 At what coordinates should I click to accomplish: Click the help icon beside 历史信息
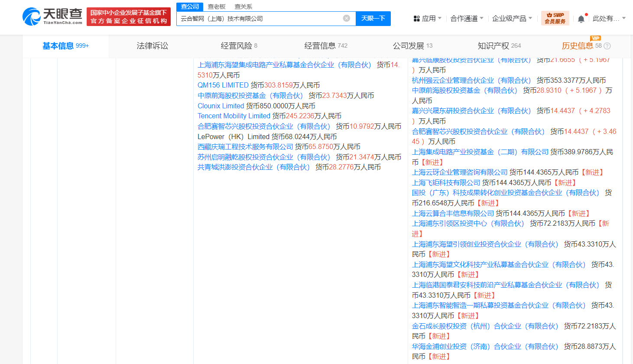click(607, 46)
